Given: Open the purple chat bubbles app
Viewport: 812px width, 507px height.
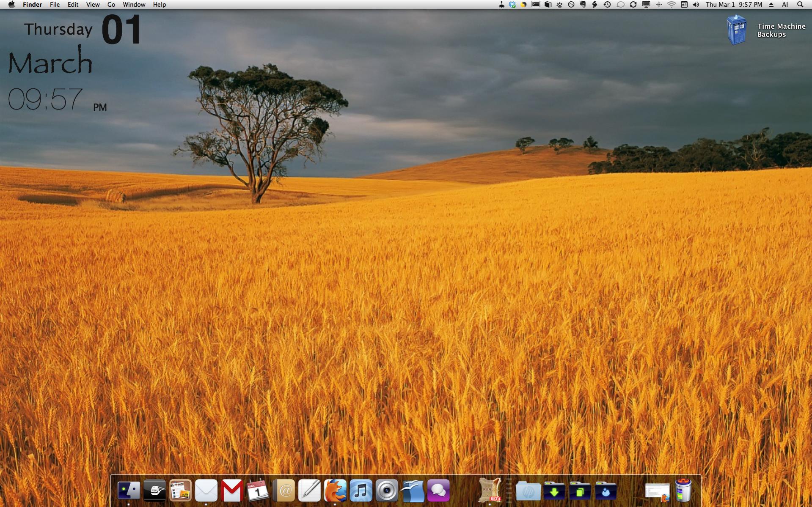Looking at the screenshot, I should 438,491.
